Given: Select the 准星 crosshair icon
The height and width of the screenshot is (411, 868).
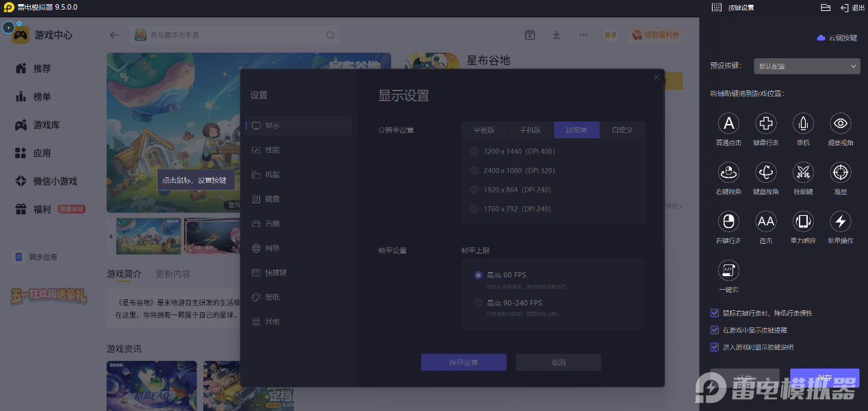Looking at the screenshot, I should (840, 172).
